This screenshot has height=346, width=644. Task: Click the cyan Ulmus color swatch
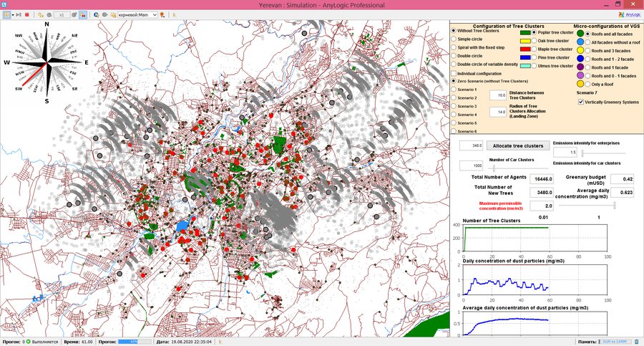click(525, 66)
